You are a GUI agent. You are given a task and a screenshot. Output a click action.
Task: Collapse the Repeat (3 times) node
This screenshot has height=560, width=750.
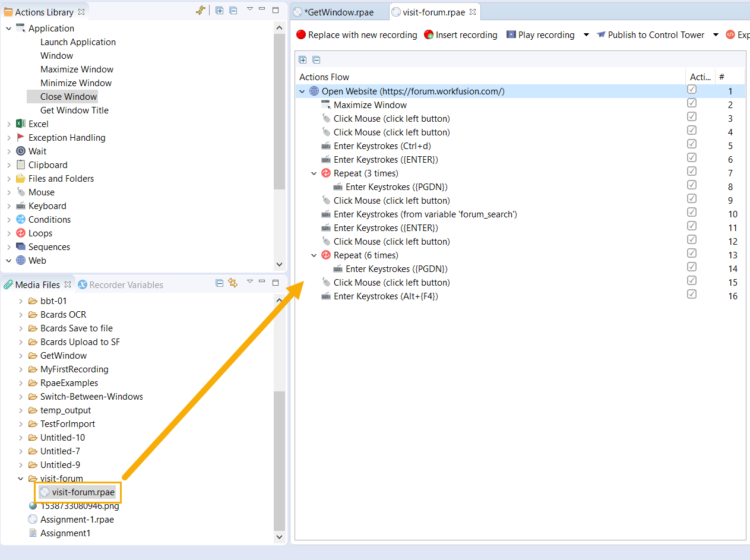pos(314,173)
